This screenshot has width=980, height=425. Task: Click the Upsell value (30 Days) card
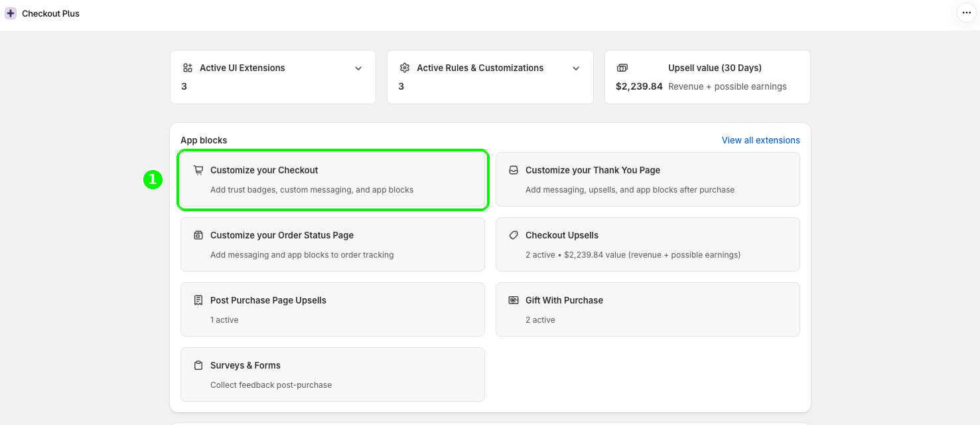[x=707, y=77]
